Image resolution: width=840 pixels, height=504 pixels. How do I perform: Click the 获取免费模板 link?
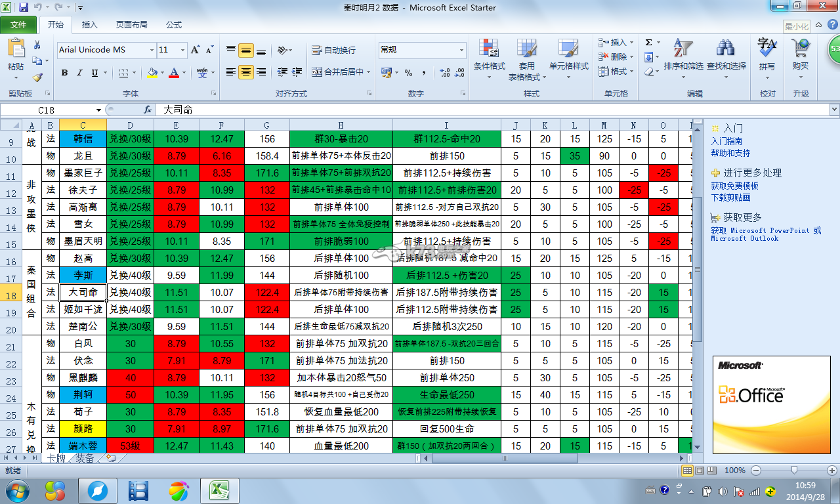pos(734,186)
